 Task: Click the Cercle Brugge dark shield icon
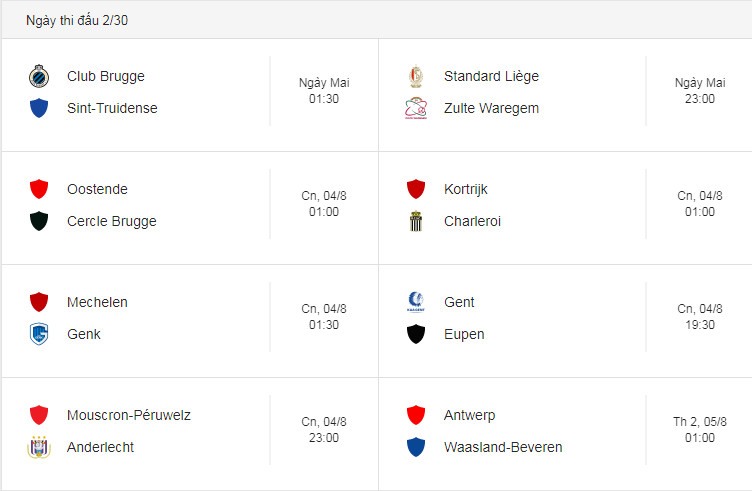click(39, 221)
